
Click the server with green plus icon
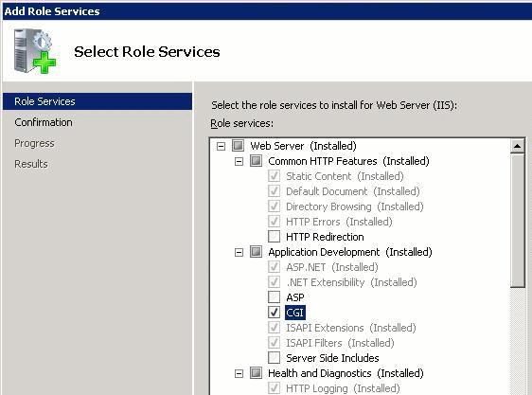(x=35, y=51)
